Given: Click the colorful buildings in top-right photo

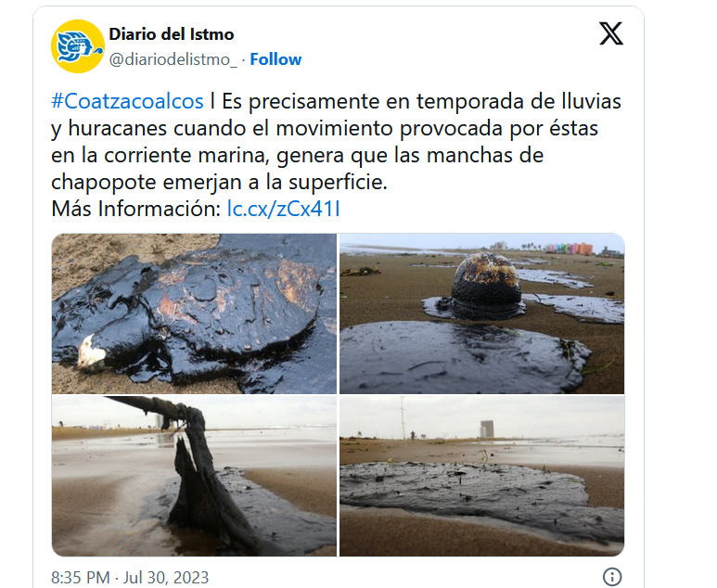Looking at the screenshot, I should point(570,249).
